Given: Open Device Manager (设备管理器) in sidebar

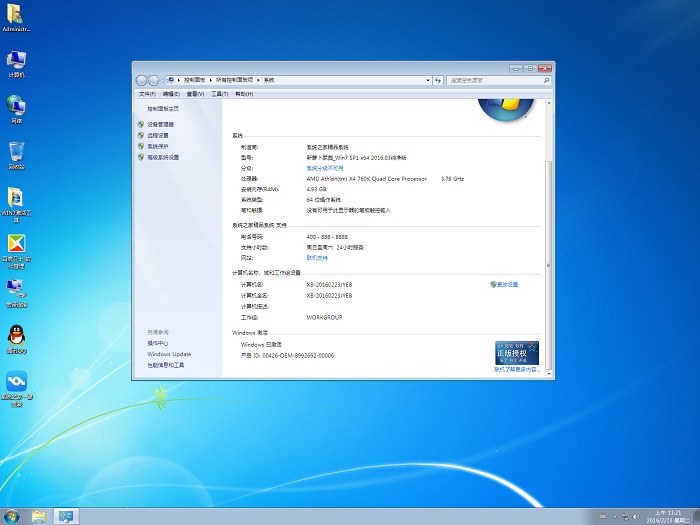Looking at the screenshot, I should [x=160, y=124].
